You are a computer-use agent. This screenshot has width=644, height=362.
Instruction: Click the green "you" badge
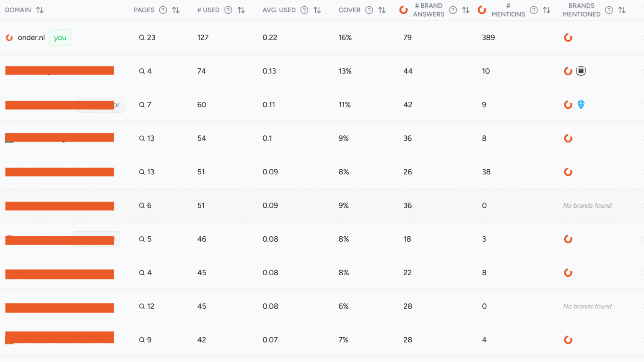coord(60,38)
